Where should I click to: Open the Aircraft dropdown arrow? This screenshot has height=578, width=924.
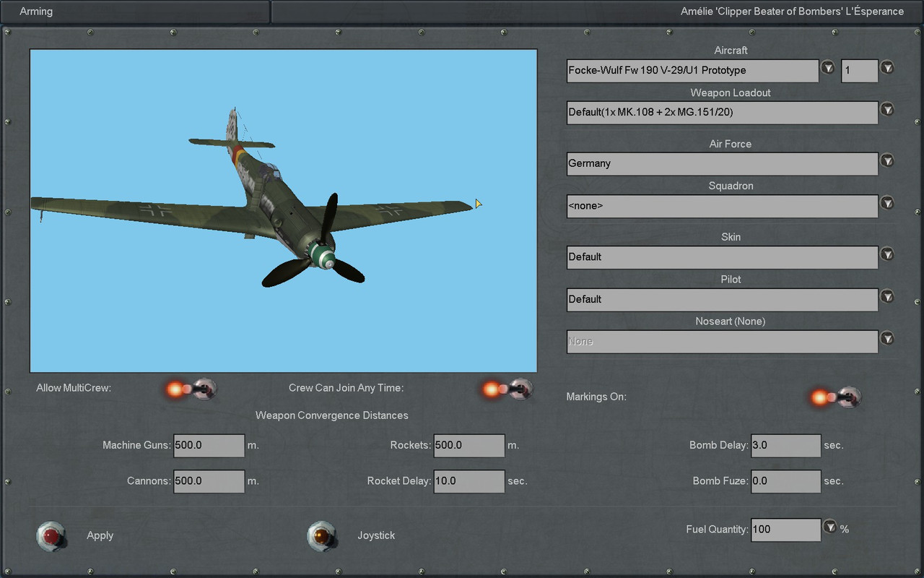[x=828, y=68]
